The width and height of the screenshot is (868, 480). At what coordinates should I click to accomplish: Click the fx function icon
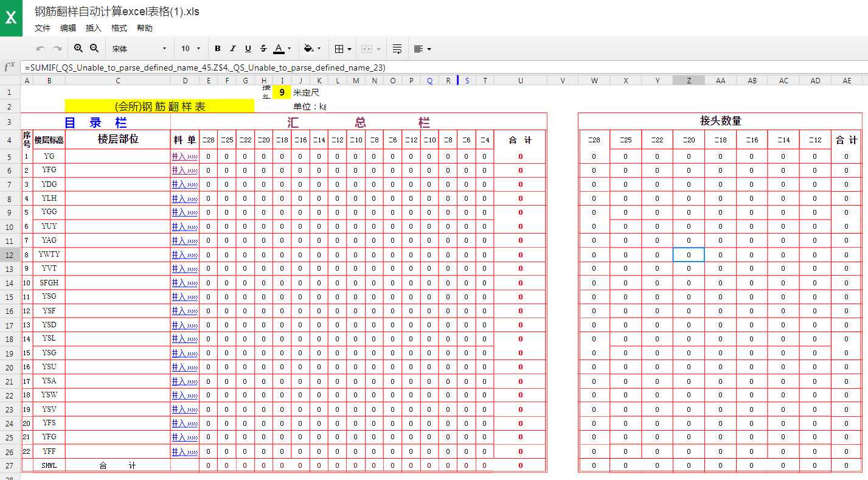pyautogui.click(x=10, y=67)
